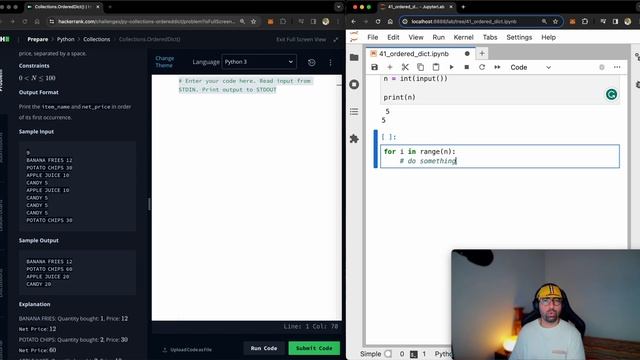This screenshot has height=360, width=640.
Task: Click Upload Code as File
Action: [x=187, y=350]
